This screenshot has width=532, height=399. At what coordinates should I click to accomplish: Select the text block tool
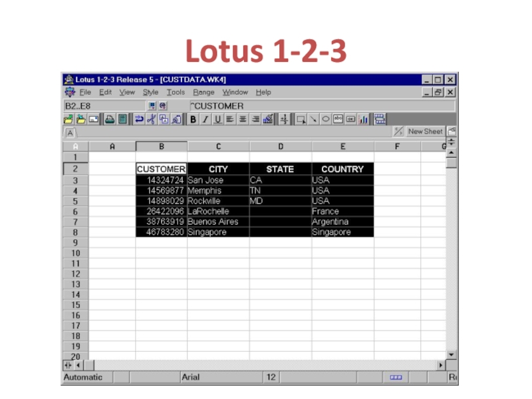[338, 120]
